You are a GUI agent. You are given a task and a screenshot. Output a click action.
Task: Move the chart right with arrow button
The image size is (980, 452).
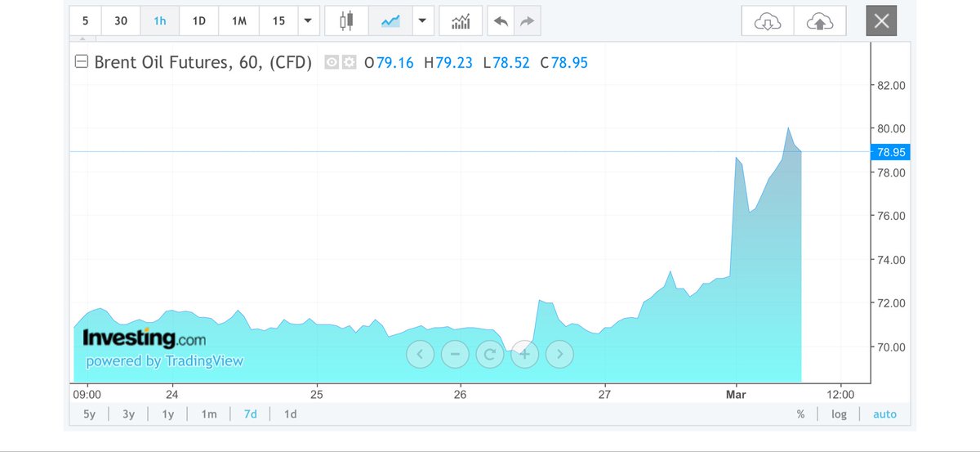560,355
